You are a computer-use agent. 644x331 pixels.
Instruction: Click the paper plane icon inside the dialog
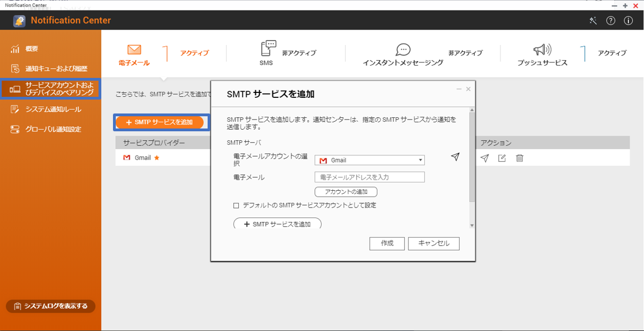coord(455,157)
